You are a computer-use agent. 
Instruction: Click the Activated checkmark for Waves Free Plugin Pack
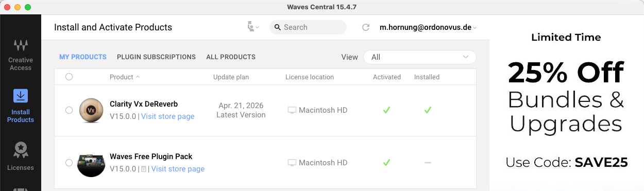(x=386, y=162)
